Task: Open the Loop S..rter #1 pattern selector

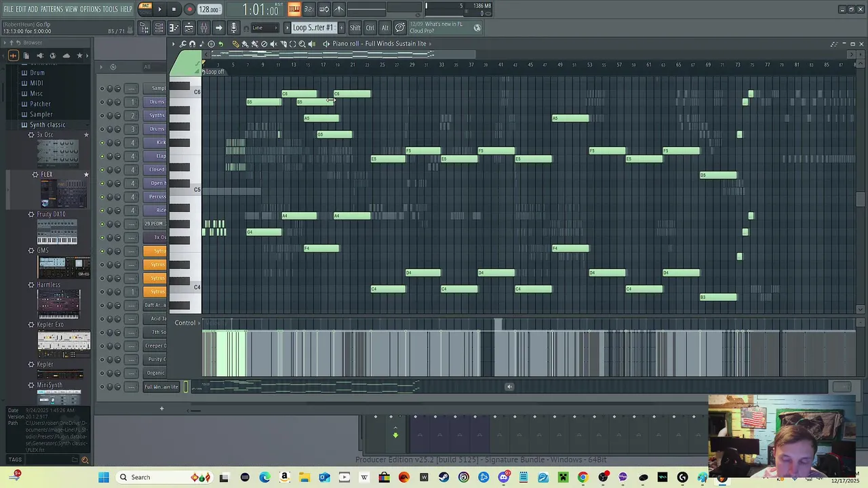Action: coord(313,28)
